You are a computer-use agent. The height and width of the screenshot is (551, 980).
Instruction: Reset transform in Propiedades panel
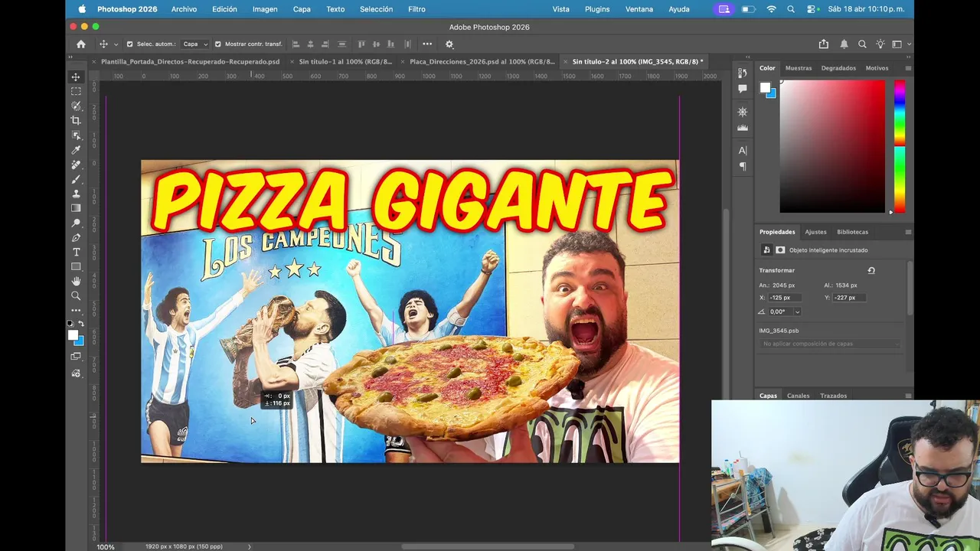coord(871,270)
